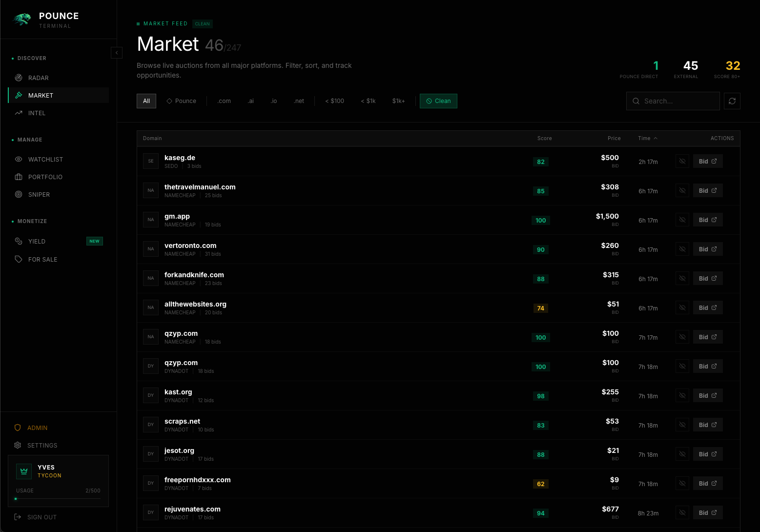
Task: Open For Sale listings
Action: point(58,259)
